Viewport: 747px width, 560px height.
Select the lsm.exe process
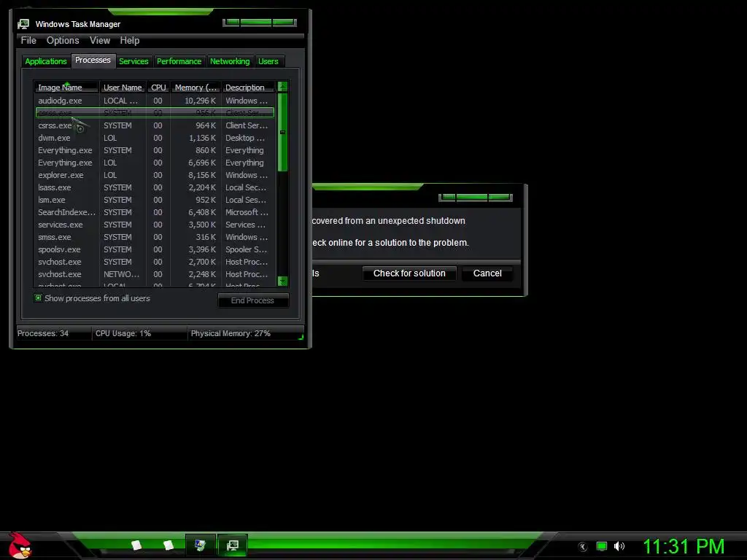(155, 200)
